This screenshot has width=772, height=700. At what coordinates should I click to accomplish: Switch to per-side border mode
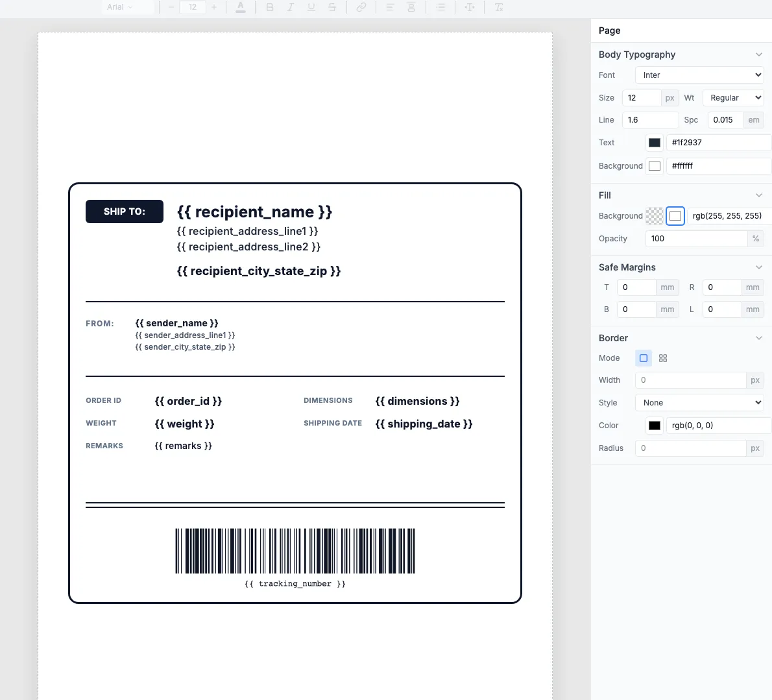(x=662, y=357)
